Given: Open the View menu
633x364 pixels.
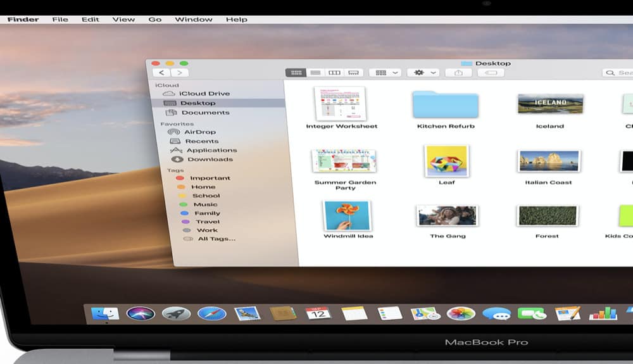Looking at the screenshot, I should pos(123,20).
